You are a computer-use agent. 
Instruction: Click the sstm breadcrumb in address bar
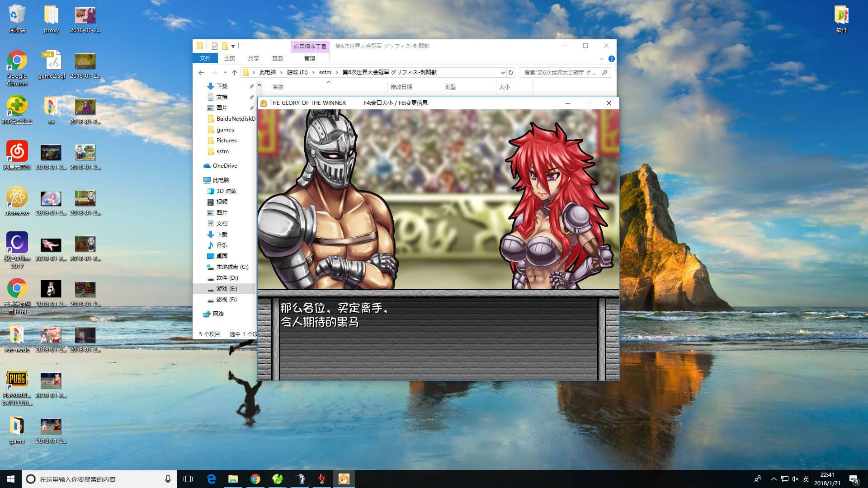[325, 72]
